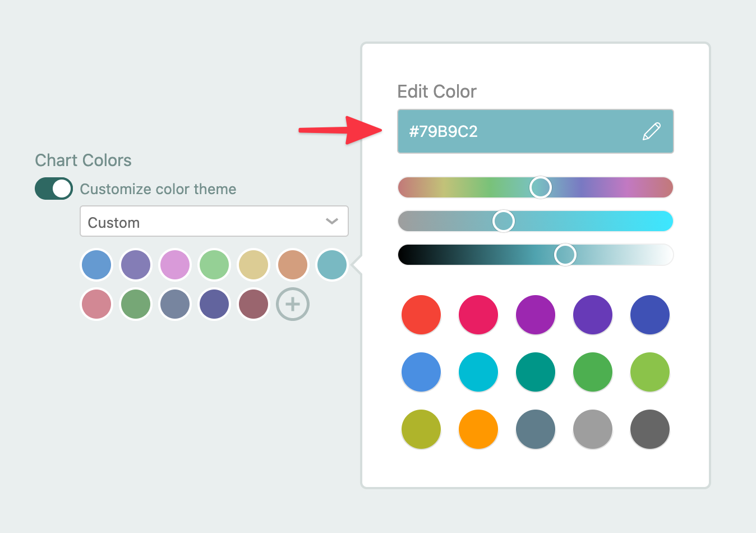Select the tan orange chart color swatch
Screen dimensions: 756x533
pos(293,265)
